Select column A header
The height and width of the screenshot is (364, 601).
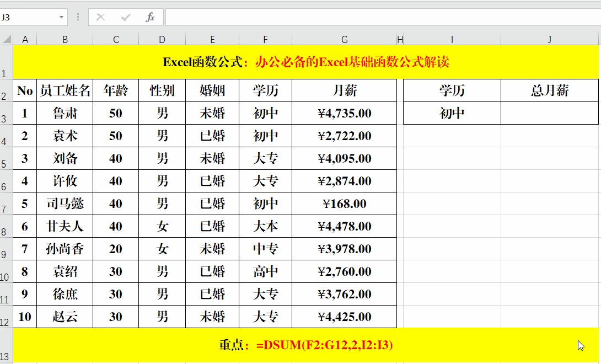(25, 39)
